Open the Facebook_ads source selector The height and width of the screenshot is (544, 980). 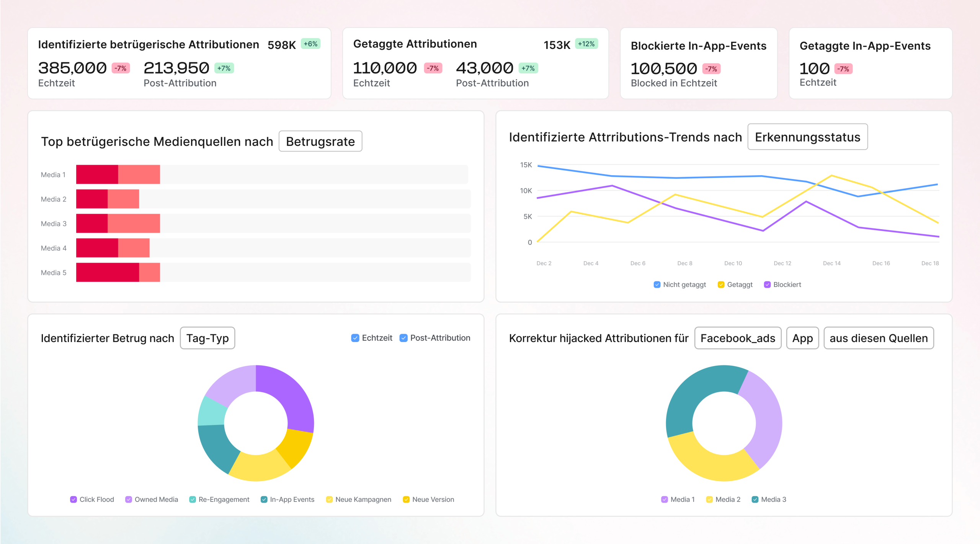tap(738, 338)
